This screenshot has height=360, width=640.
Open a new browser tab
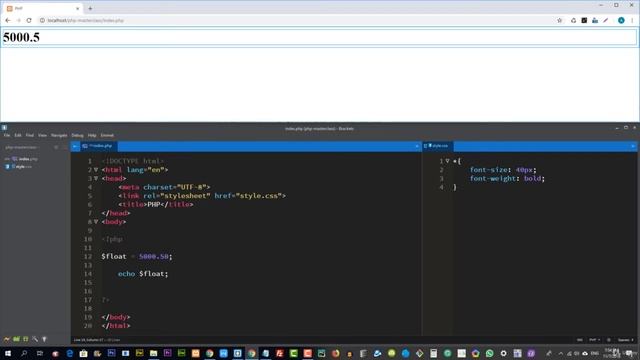[x=90, y=8]
